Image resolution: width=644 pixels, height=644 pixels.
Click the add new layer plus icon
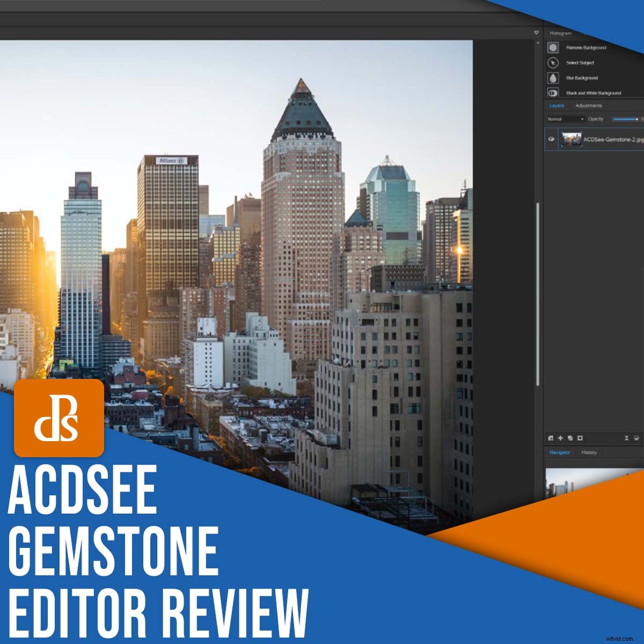coord(561,438)
